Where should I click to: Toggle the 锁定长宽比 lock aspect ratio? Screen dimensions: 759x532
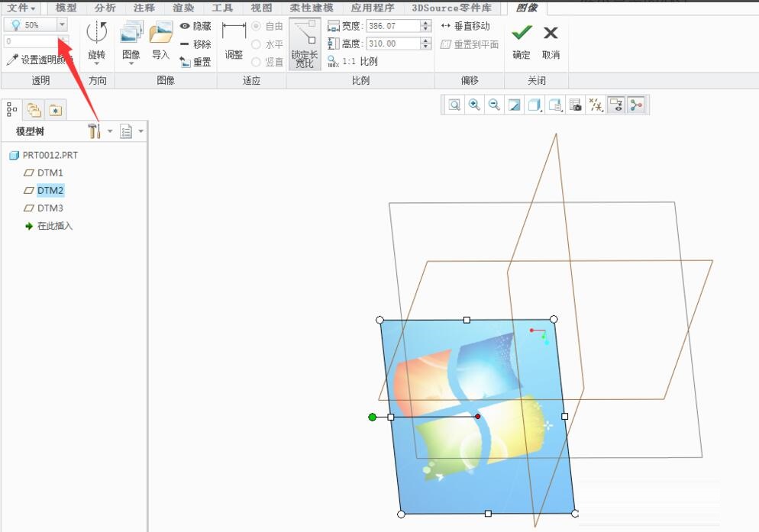coord(305,44)
